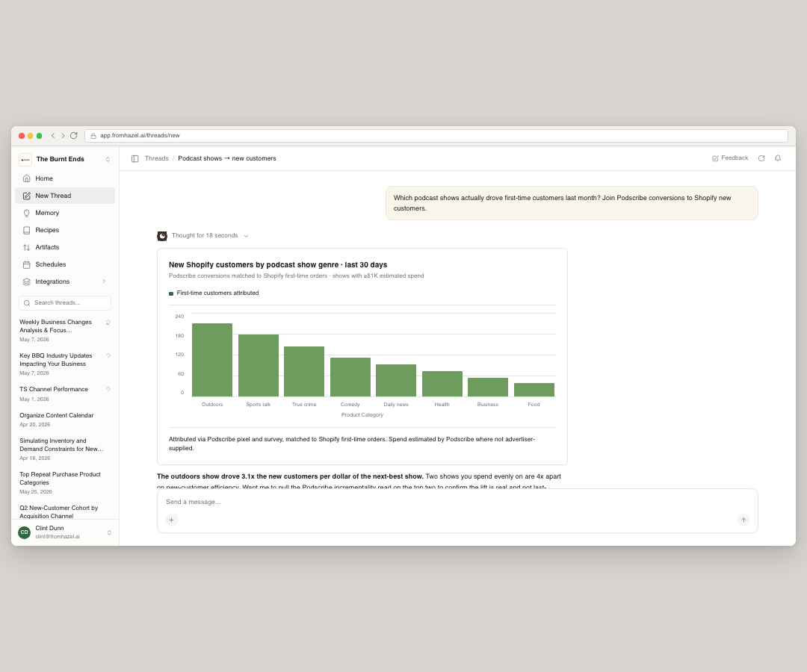807x672 pixels.
Task: Open Organize Content Calendar thread
Action: pyautogui.click(x=61, y=420)
